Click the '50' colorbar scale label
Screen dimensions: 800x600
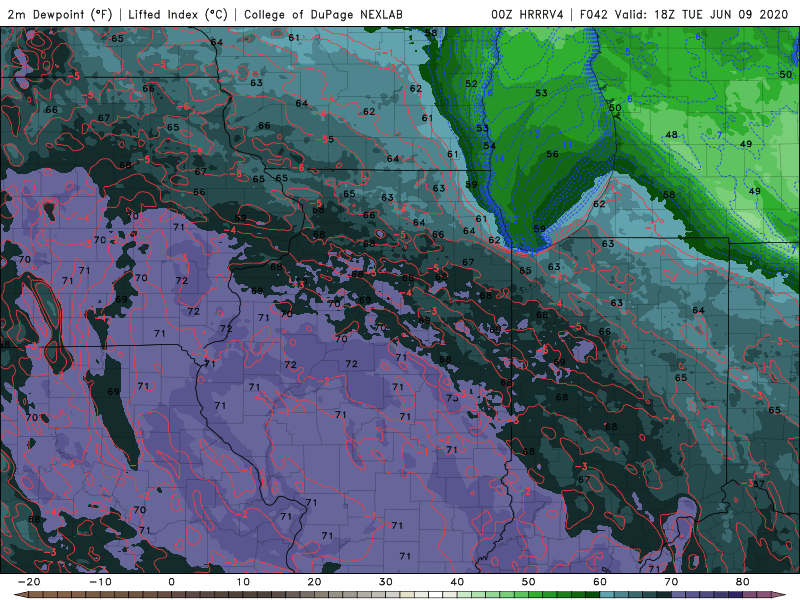tap(529, 582)
